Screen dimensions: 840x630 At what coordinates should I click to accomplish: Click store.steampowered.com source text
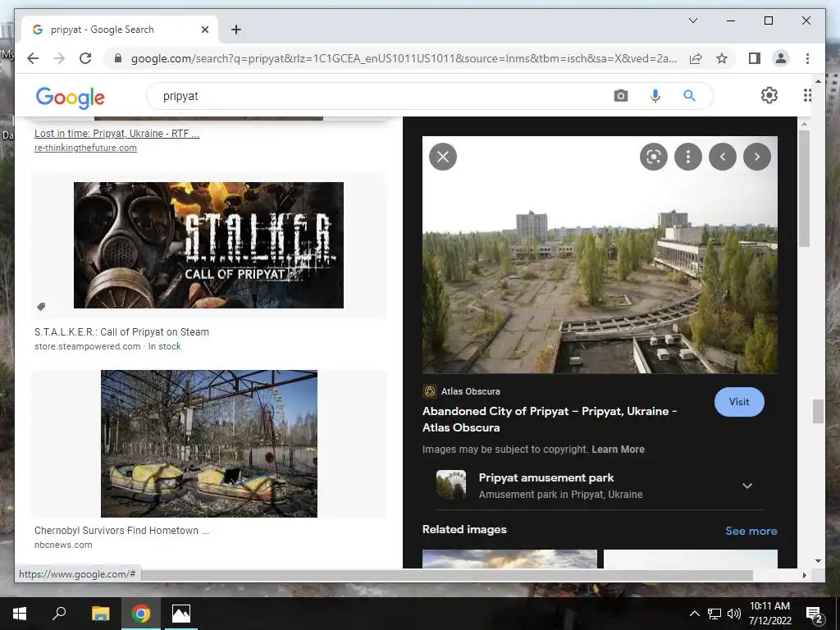(87, 347)
